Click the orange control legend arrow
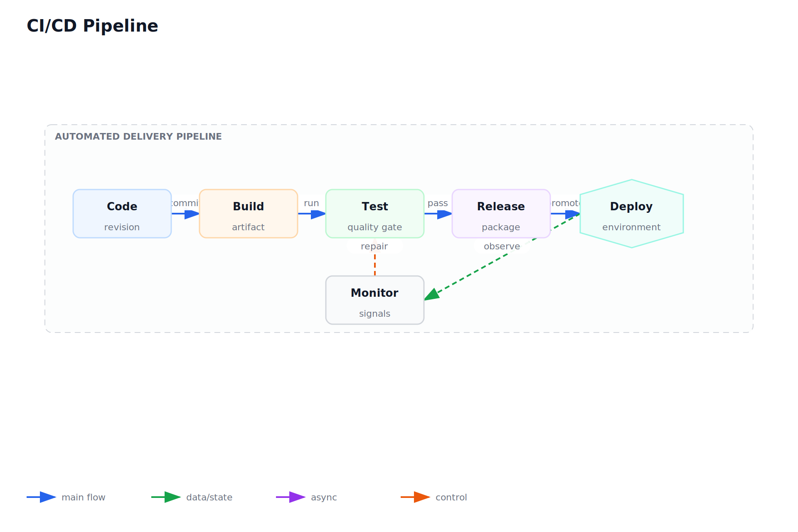The image size is (798, 532). 416,497
